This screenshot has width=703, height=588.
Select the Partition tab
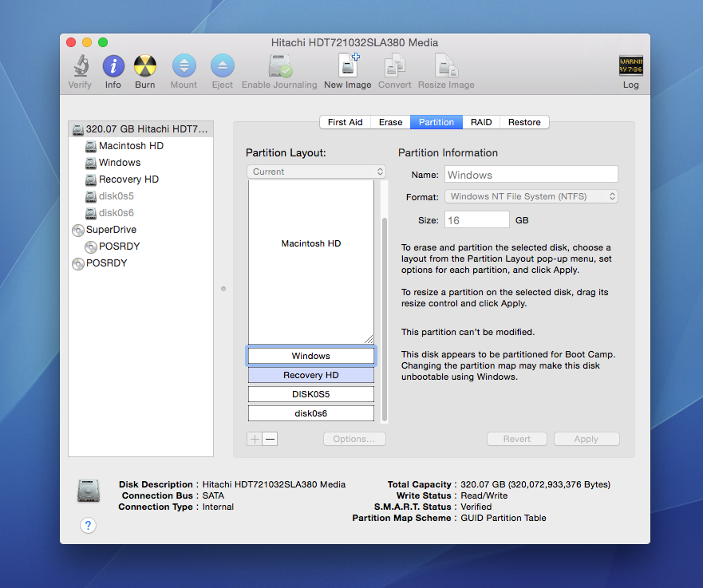point(436,122)
